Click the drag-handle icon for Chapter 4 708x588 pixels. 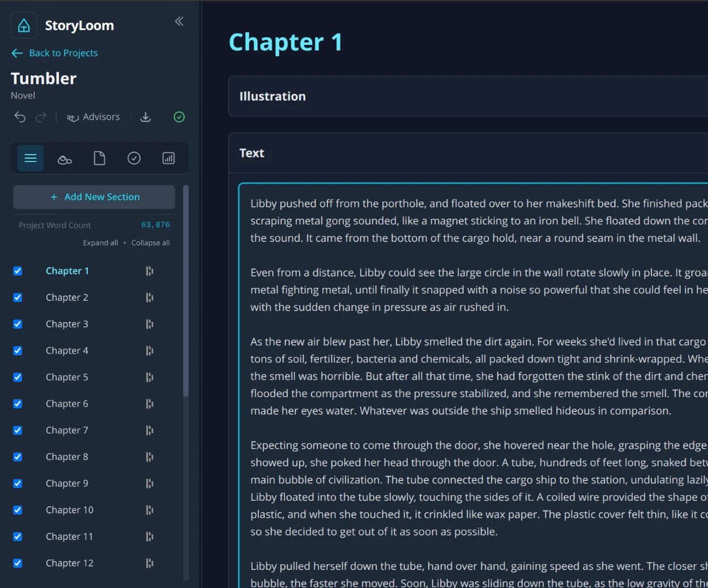pos(150,351)
